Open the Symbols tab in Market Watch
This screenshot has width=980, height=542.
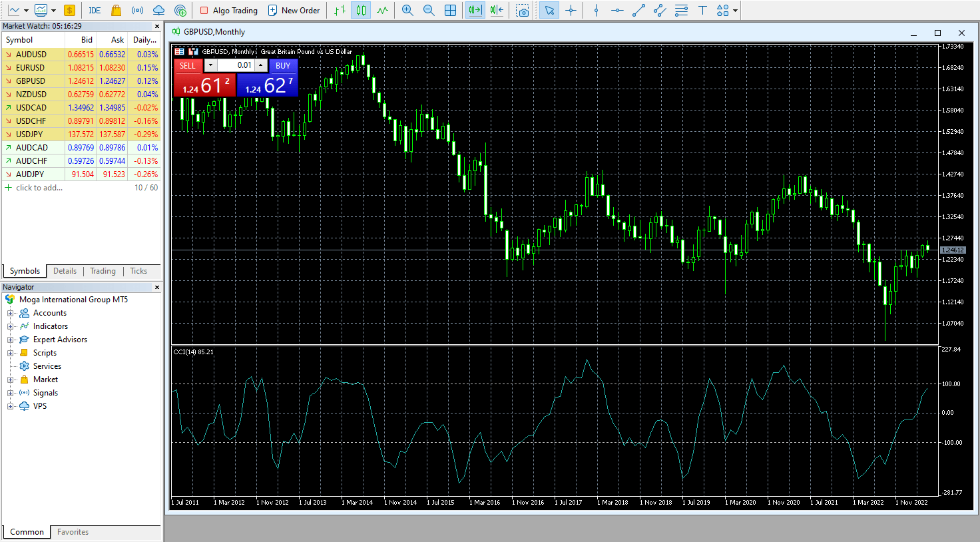25,271
